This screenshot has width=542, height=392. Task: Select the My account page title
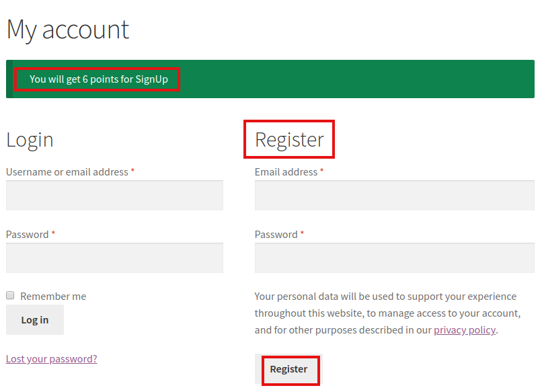click(68, 30)
